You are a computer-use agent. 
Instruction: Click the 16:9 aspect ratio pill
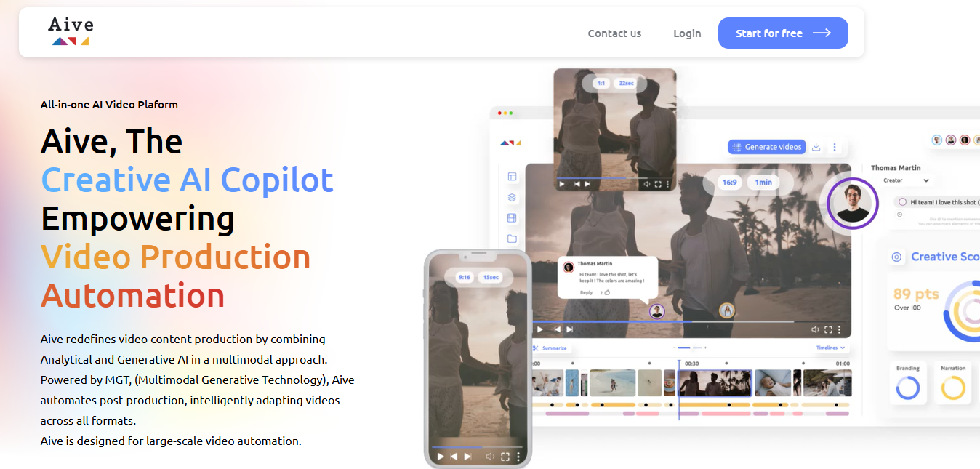pos(730,183)
